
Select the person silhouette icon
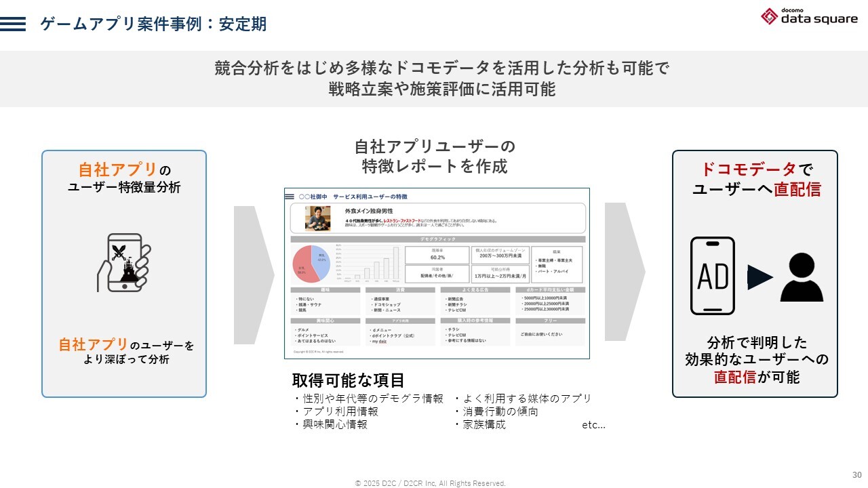pyautogui.click(x=802, y=277)
